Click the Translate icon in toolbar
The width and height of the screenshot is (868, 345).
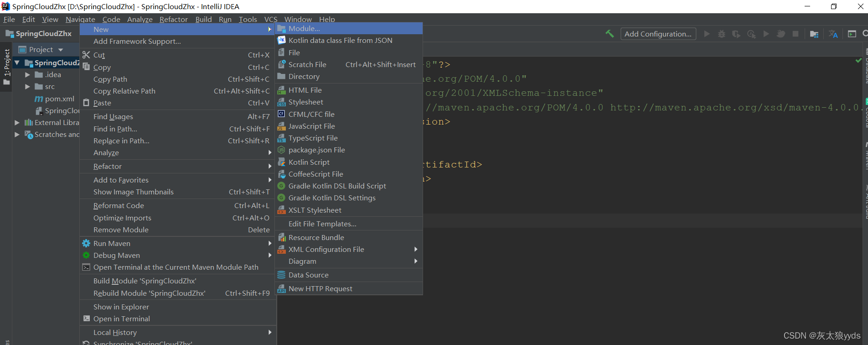click(x=833, y=34)
